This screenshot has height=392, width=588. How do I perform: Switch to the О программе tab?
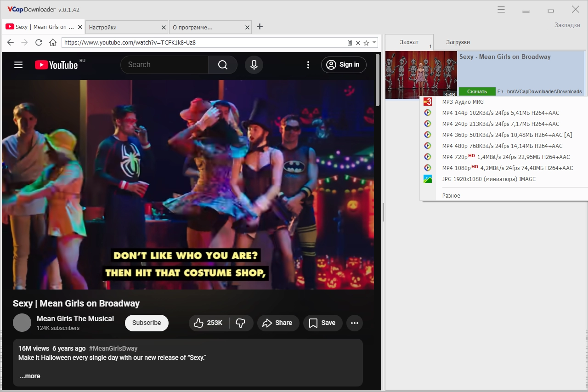tap(210, 27)
